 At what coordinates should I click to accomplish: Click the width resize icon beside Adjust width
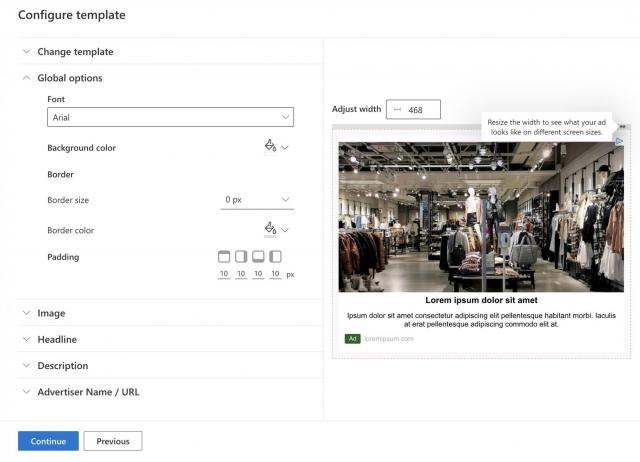tap(398, 109)
